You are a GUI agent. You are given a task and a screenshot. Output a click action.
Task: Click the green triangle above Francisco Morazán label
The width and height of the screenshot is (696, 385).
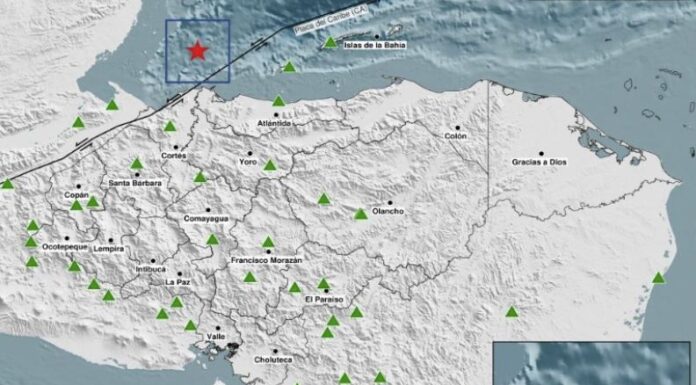point(268,242)
